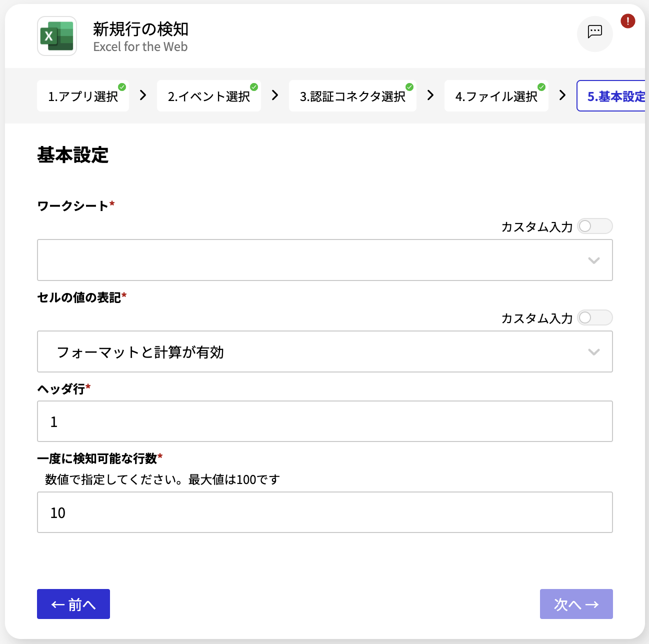The image size is (649, 644).
Task: Click the chevron after 2.イベント選択
Action: pos(275,95)
